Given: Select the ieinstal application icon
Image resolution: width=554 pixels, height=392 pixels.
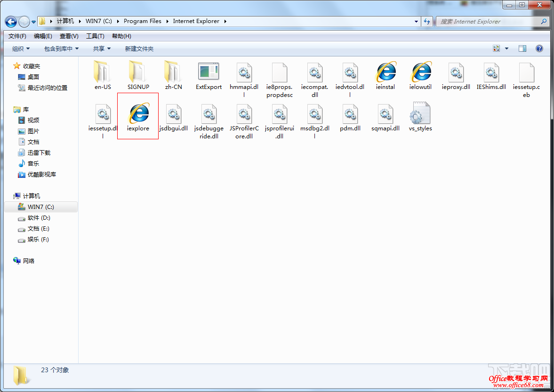Looking at the screenshot, I should pos(385,72).
